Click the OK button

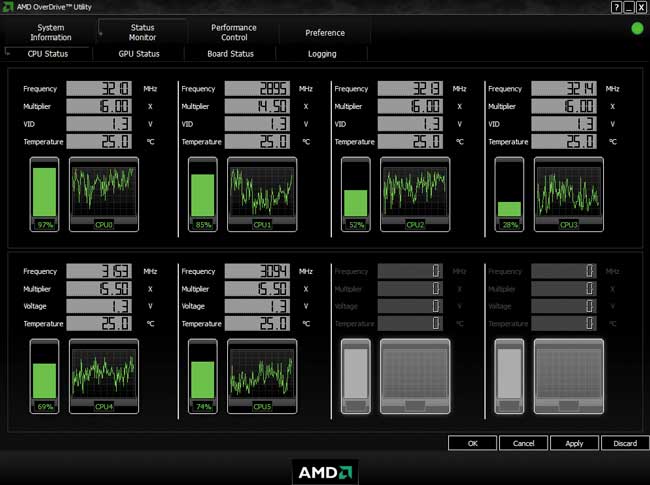click(x=473, y=443)
